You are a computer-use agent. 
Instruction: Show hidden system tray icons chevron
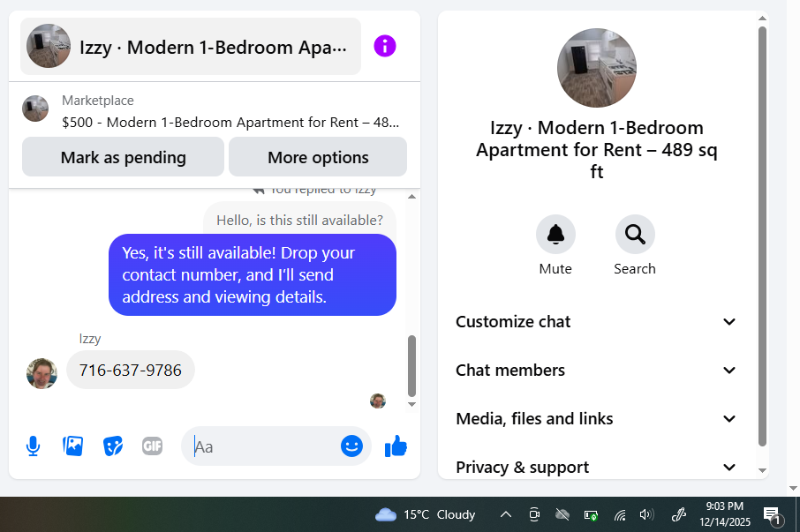506,514
